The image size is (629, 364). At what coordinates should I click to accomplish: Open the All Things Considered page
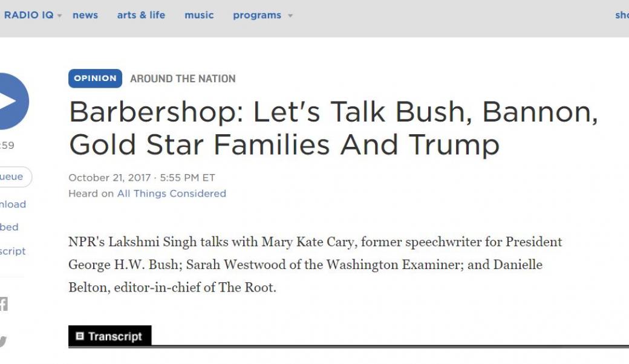click(x=170, y=193)
